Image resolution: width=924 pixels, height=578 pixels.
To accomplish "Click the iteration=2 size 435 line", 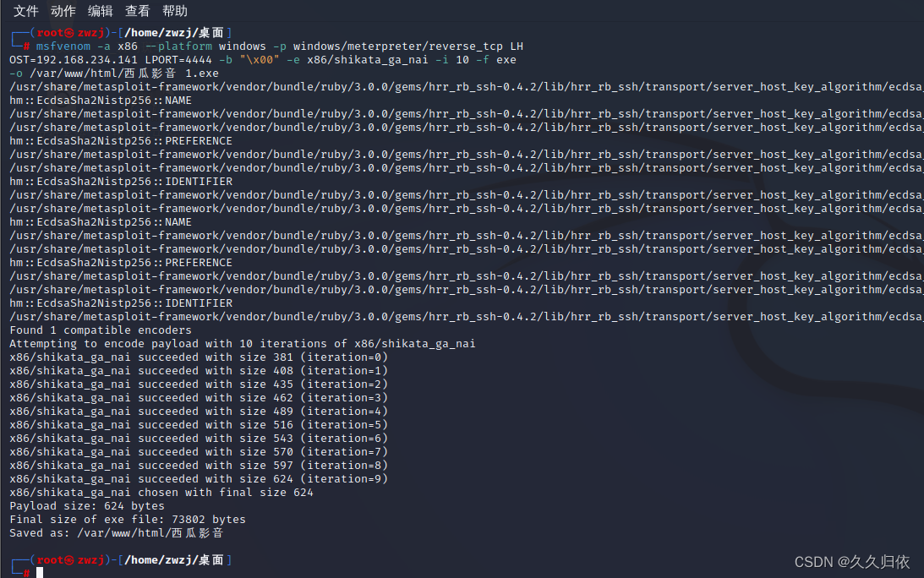I will pyautogui.click(x=199, y=384).
